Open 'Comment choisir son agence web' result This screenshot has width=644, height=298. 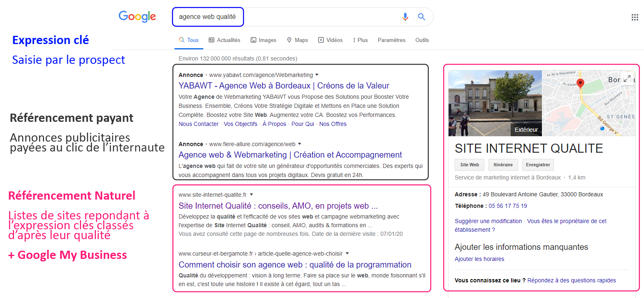click(x=295, y=265)
